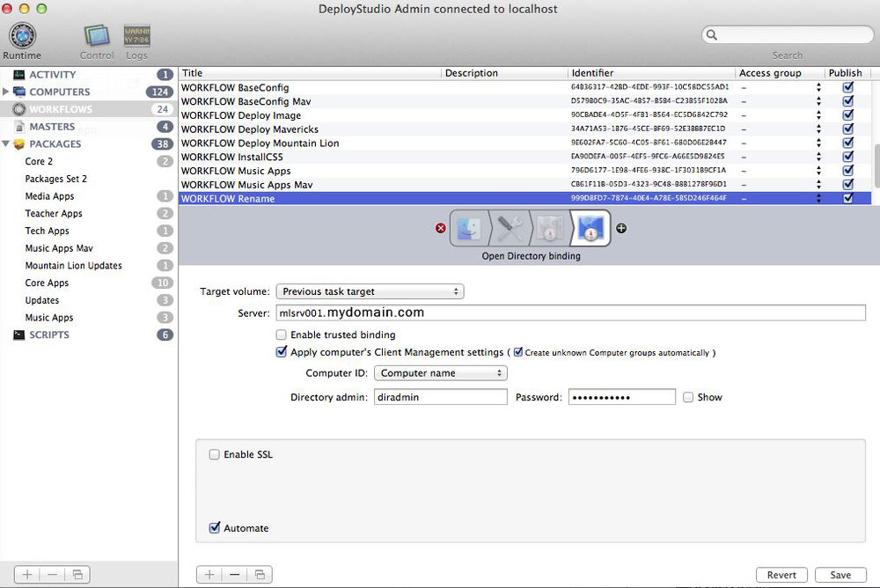880x588 pixels.
Task: Change access group for WORKFLOW InstallCS5
Action: (x=818, y=156)
